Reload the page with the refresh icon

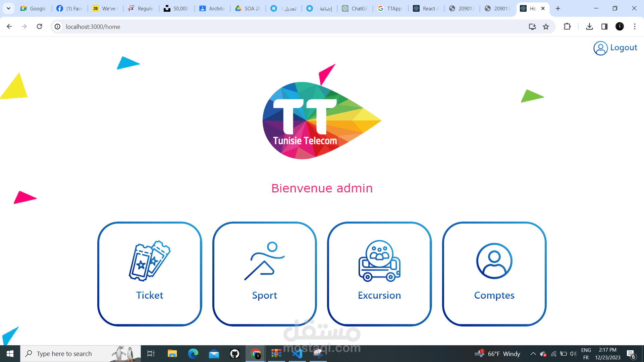[x=40, y=26]
